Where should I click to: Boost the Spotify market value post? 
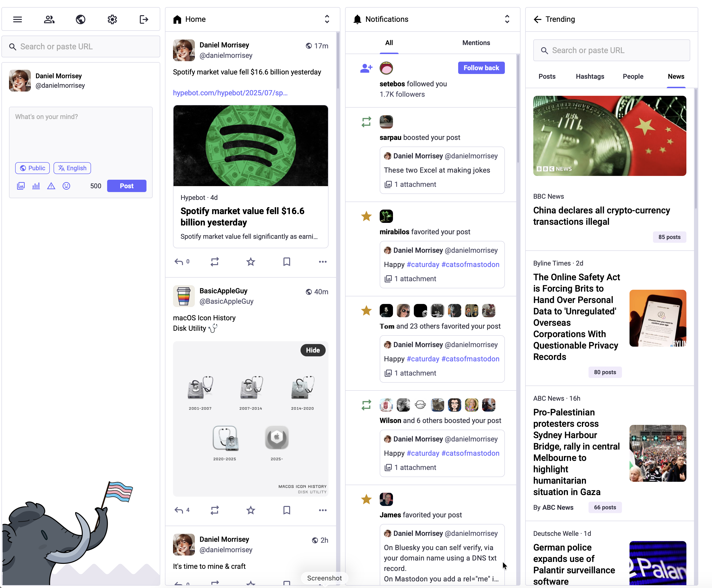(215, 262)
